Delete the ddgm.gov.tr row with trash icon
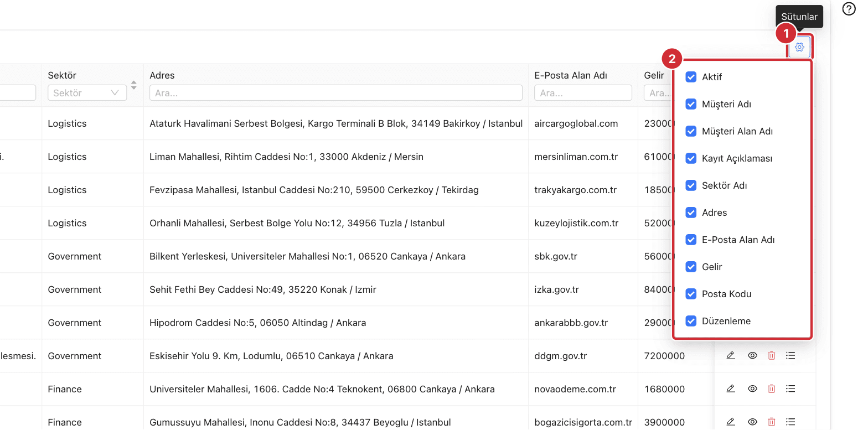The height and width of the screenshot is (430, 868). tap(772, 355)
